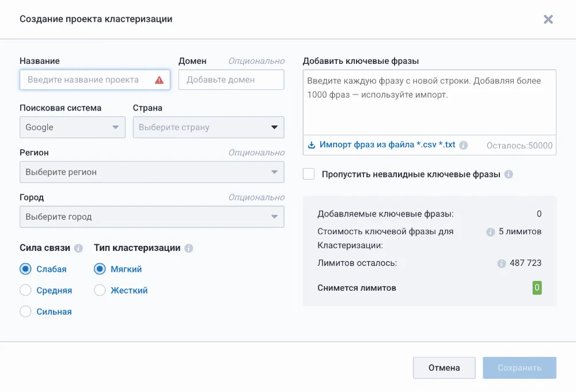This screenshot has height=392, width=576.
Task: Click the 5 лимитов cost value
Action: (x=520, y=231)
